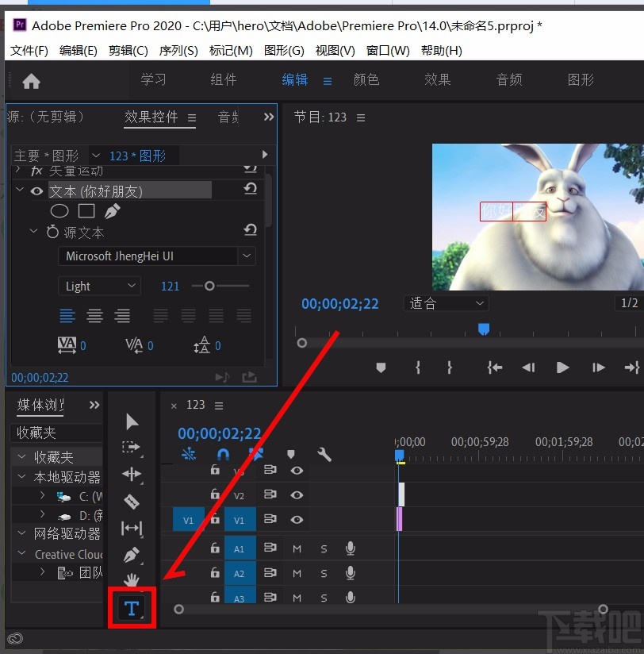Image resolution: width=644 pixels, height=654 pixels.
Task: Select the Pen tool in toolbar
Action: (x=132, y=555)
